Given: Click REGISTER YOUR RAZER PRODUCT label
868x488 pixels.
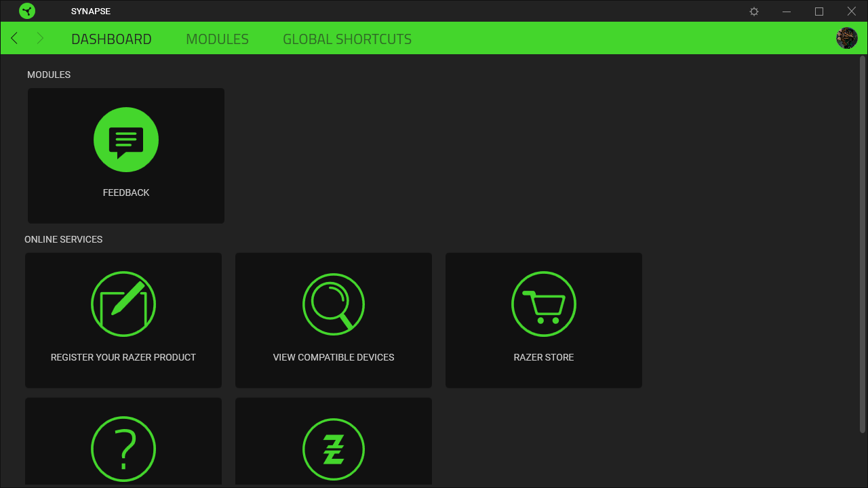Looking at the screenshot, I should 123,357.
